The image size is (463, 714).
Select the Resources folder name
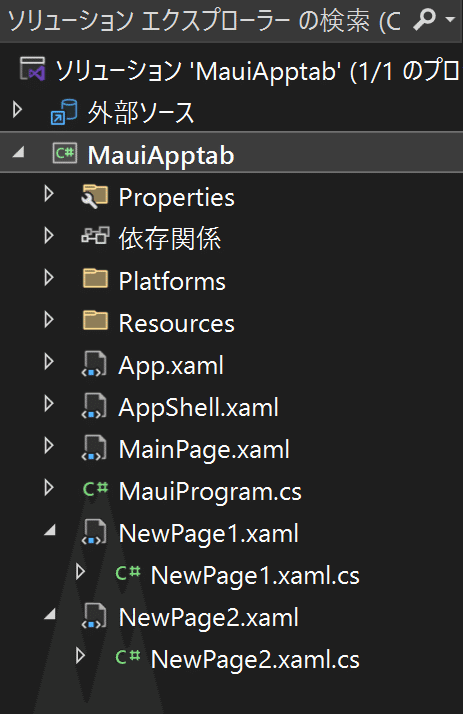177,323
